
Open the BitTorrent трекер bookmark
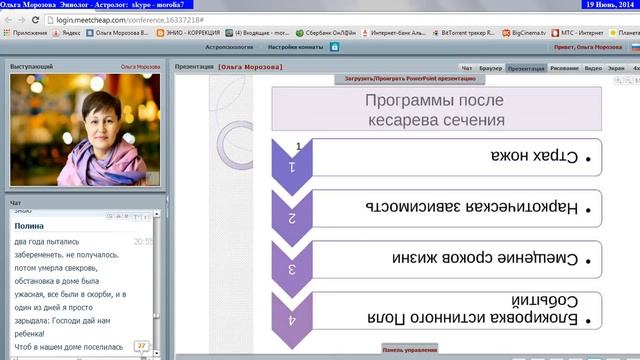464,33
